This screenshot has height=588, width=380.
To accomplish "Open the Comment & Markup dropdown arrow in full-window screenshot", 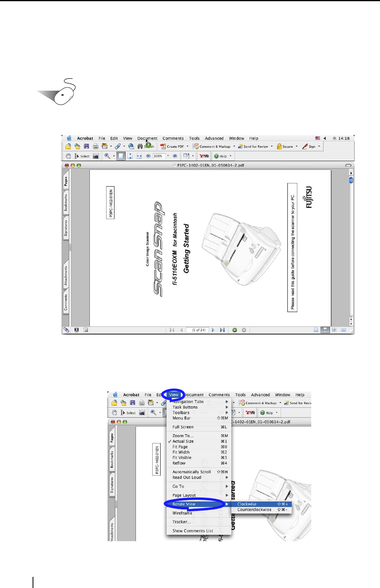I will tap(234, 147).
